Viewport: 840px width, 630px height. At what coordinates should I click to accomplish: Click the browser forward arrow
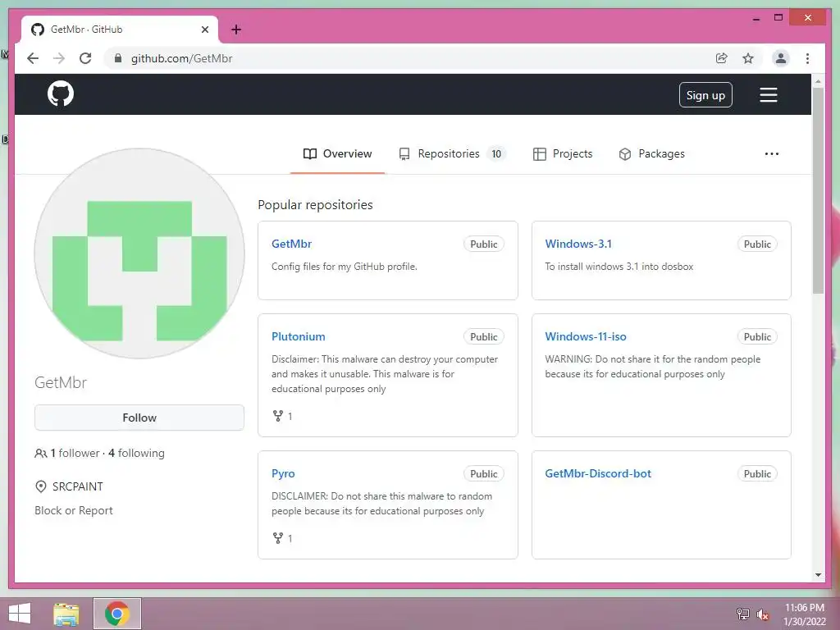59,58
